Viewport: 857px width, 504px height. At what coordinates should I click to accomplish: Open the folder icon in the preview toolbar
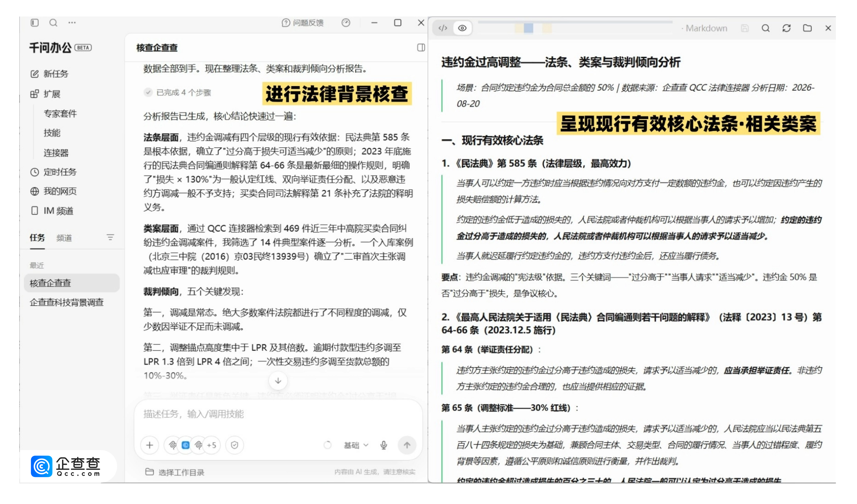pyautogui.click(x=807, y=28)
